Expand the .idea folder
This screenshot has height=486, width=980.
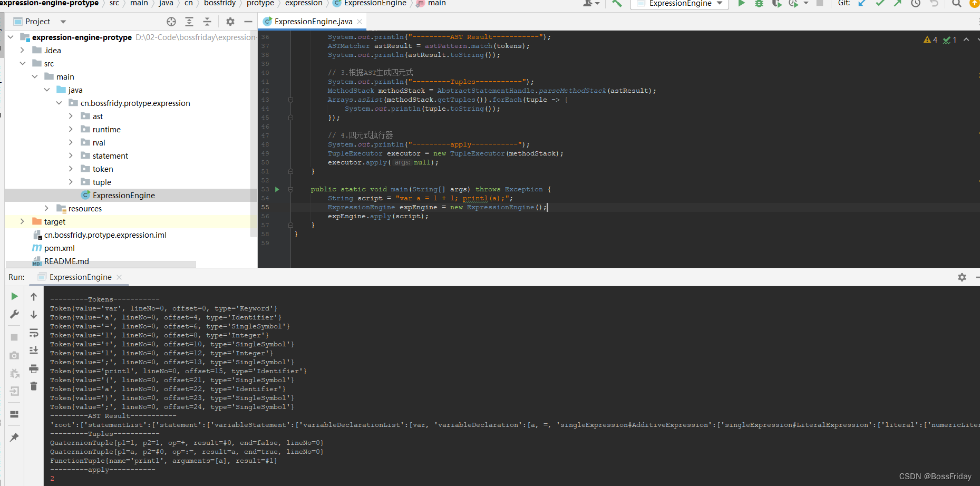[x=22, y=50]
